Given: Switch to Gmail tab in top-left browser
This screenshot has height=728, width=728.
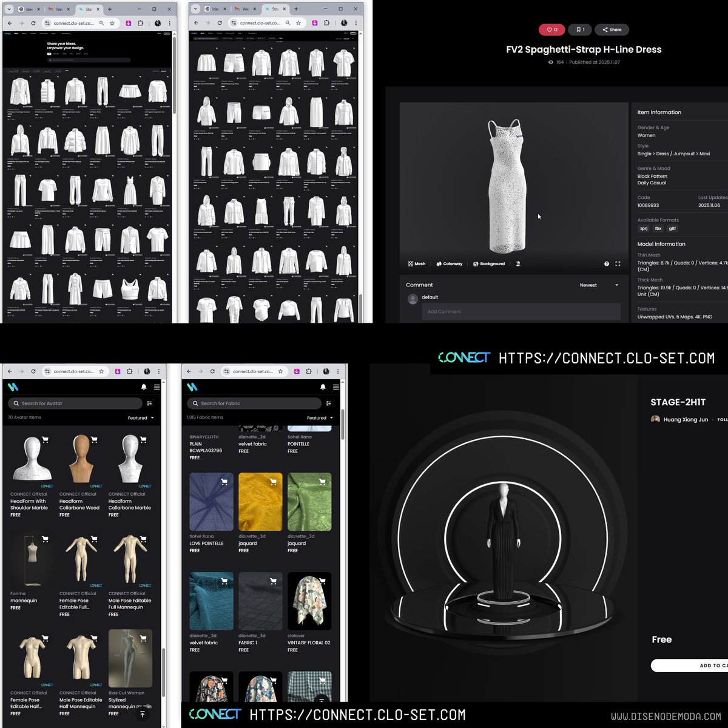Looking at the screenshot, I should 59,9.
